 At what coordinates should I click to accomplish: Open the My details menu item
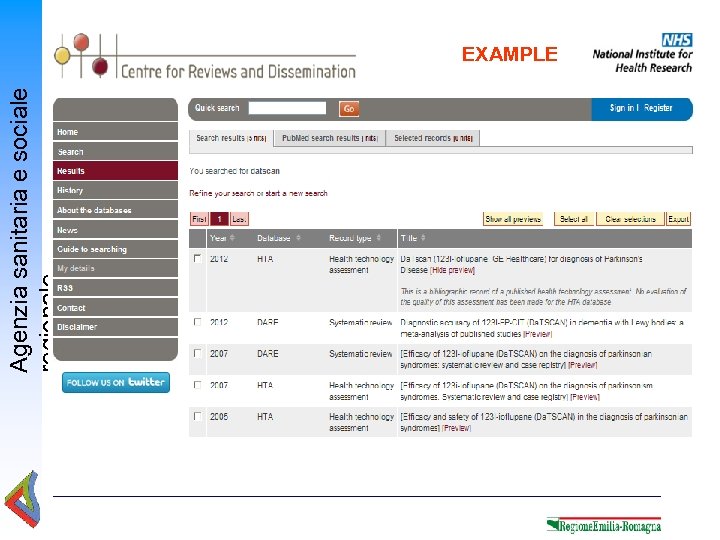coord(115,268)
